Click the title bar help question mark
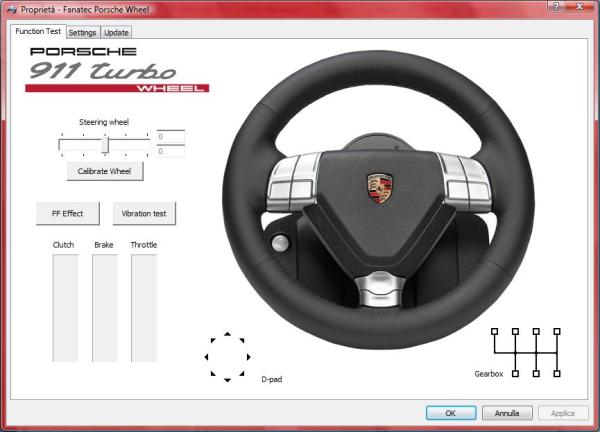Image resolution: width=600 pixels, height=432 pixels. [557, 6]
